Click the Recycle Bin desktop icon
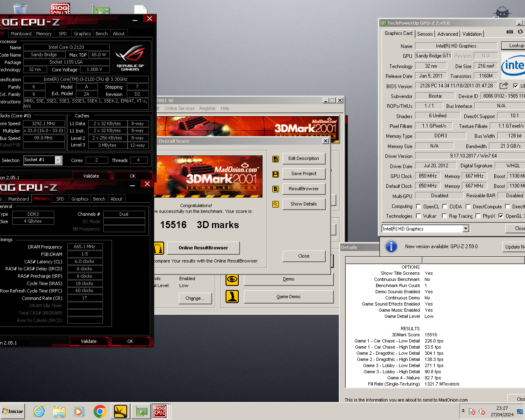 click(20, 8)
